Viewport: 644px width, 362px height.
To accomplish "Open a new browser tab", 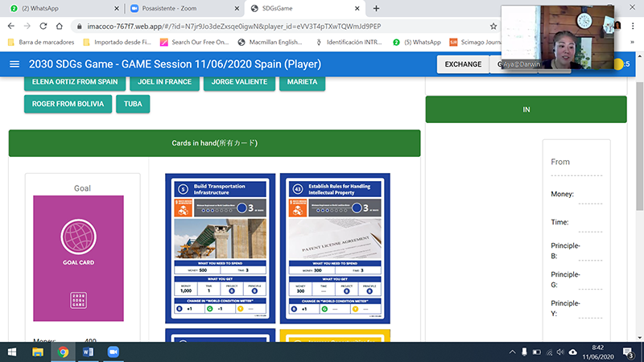I will [376, 8].
